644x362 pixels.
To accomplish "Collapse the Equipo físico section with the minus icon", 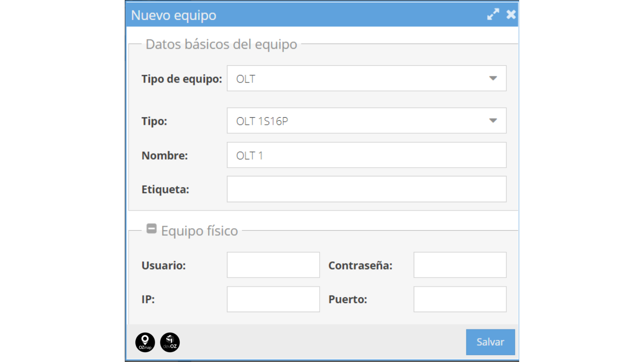I will (x=151, y=229).
